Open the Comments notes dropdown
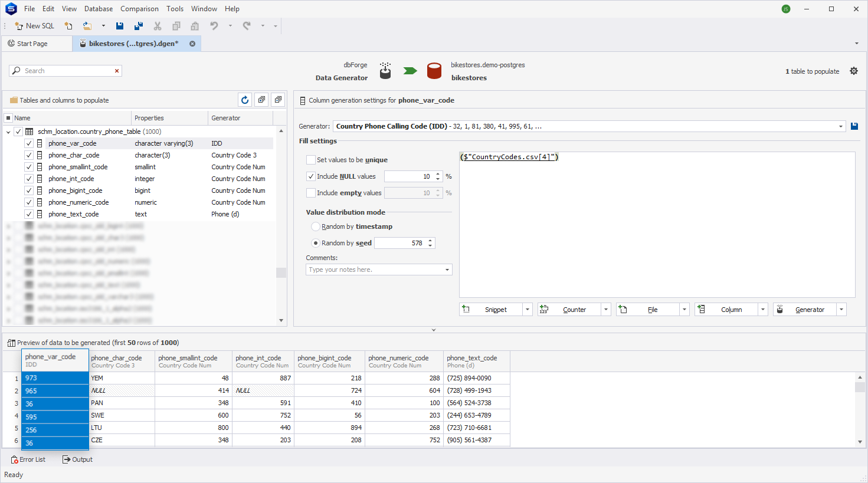 (x=447, y=270)
